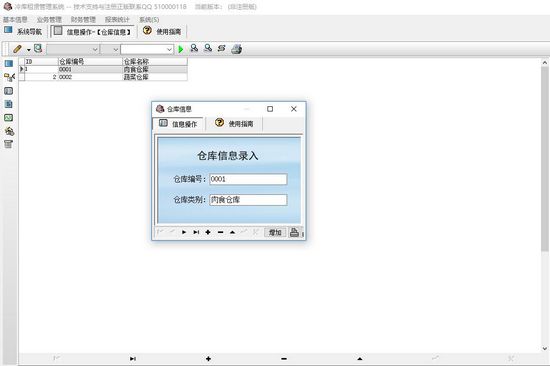Switch to the 信息操作-【仓库信息】 tab
The width and height of the screenshot is (550, 366).
click(x=92, y=32)
